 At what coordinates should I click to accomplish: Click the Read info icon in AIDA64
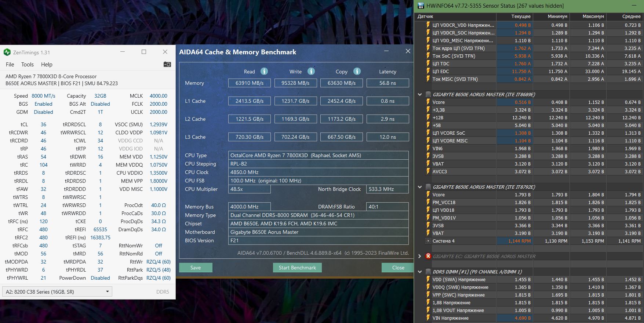[264, 71]
